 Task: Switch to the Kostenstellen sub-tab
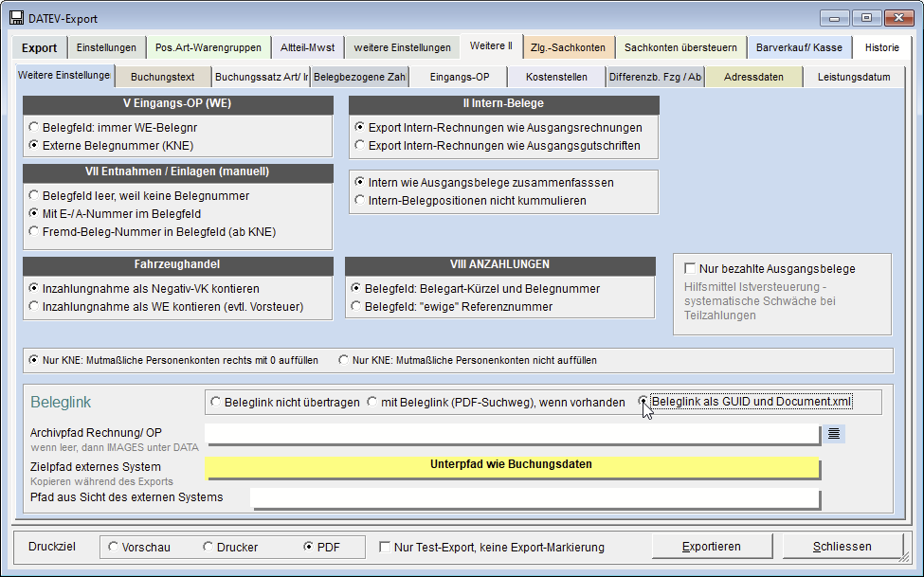pos(556,77)
